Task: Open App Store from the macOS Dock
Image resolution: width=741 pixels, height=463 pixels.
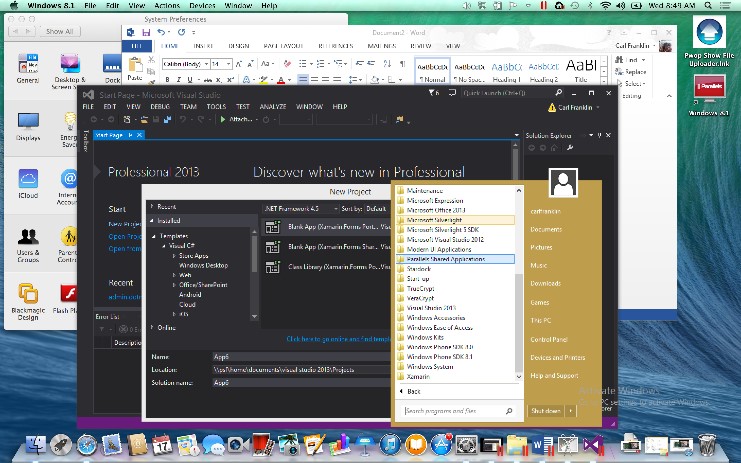Action: (440, 445)
